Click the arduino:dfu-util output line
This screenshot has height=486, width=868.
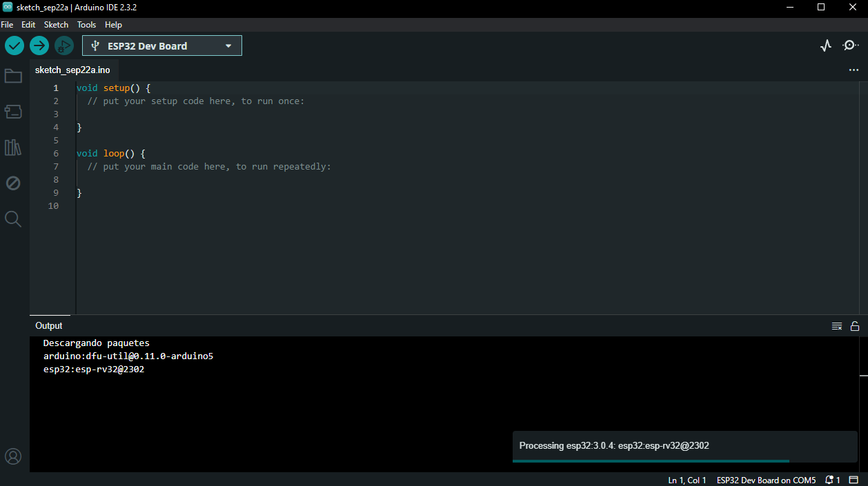[128, 356]
